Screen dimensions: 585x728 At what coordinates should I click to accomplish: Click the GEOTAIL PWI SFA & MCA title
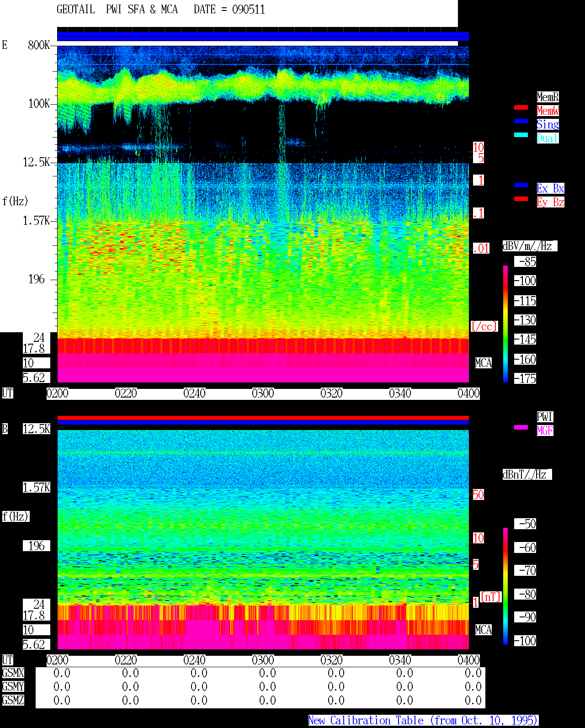(x=117, y=10)
